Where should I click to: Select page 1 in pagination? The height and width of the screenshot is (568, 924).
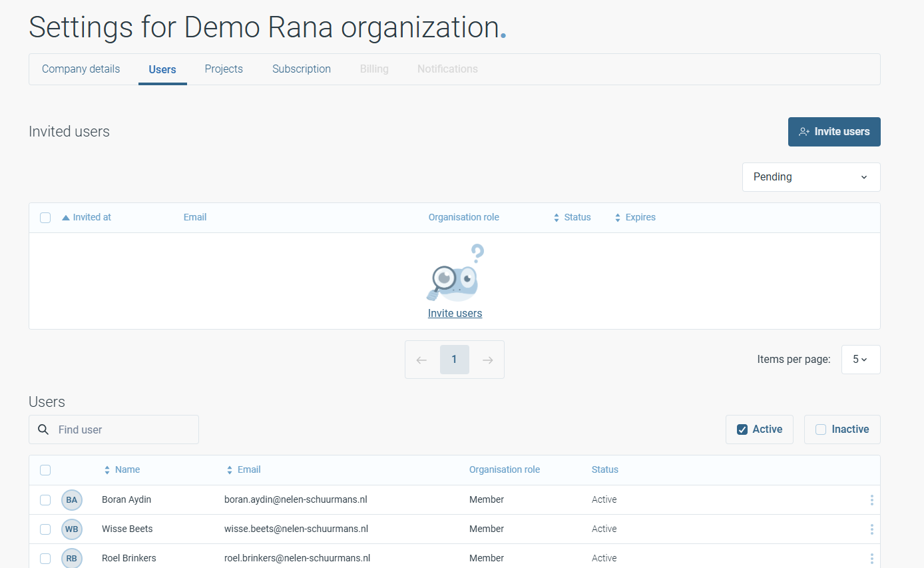[x=455, y=360]
